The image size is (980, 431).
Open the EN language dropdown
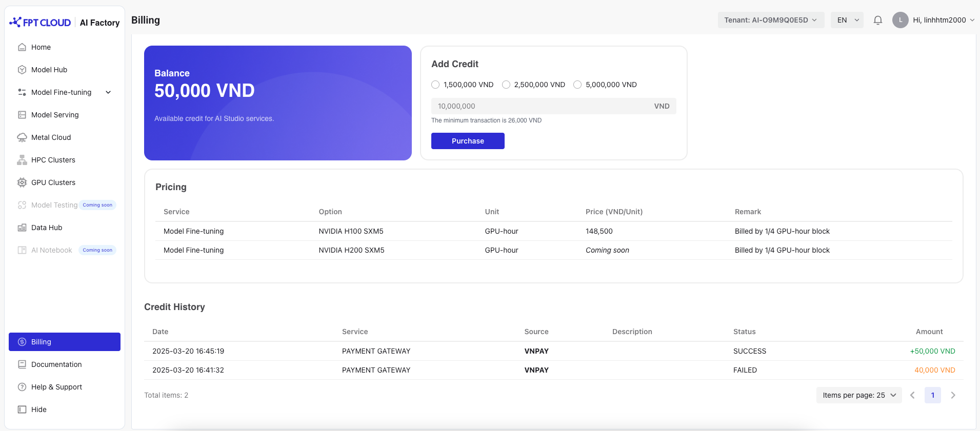[x=847, y=20]
